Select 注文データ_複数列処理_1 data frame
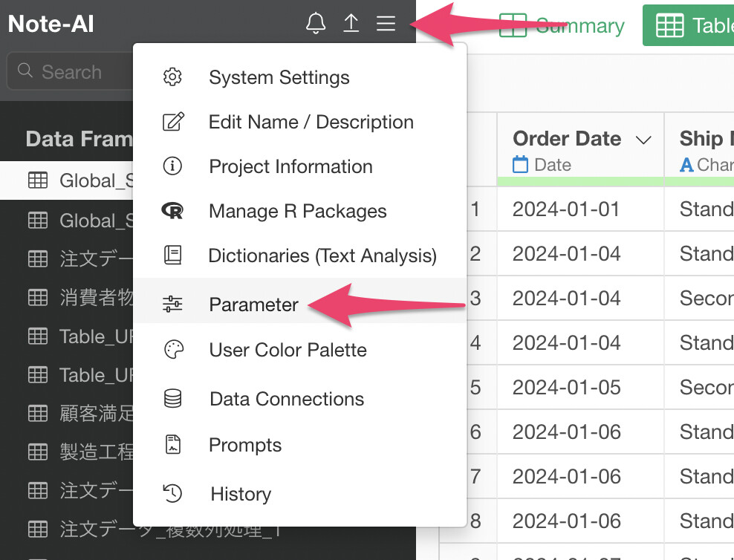This screenshot has height=560, width=734. tap(170, 529)
